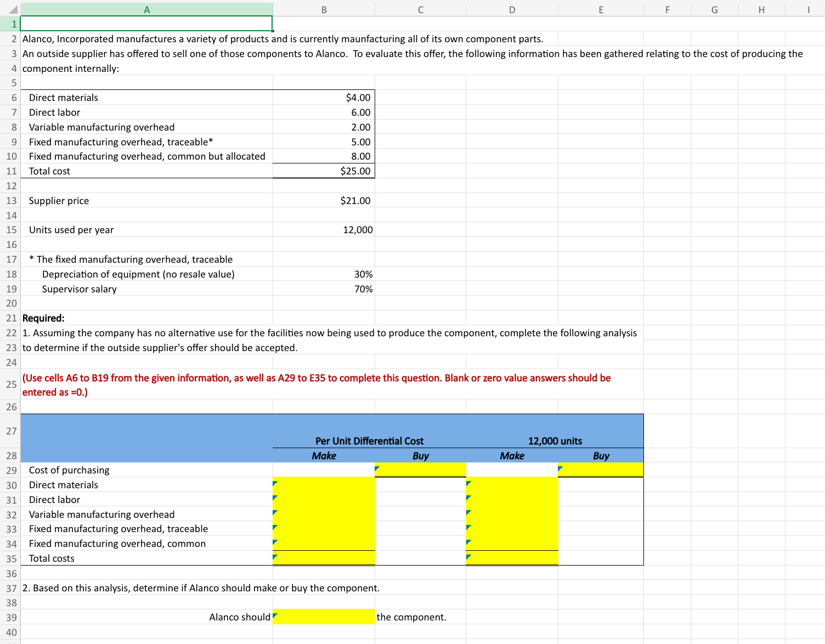Screen dimensions: 825x644
Task: Click per-unit Make cell for Total costs
Action: (324, 558)
